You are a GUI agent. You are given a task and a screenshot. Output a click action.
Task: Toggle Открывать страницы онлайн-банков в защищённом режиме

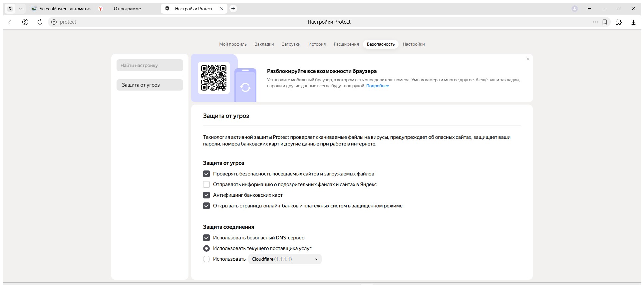point(206,206)
